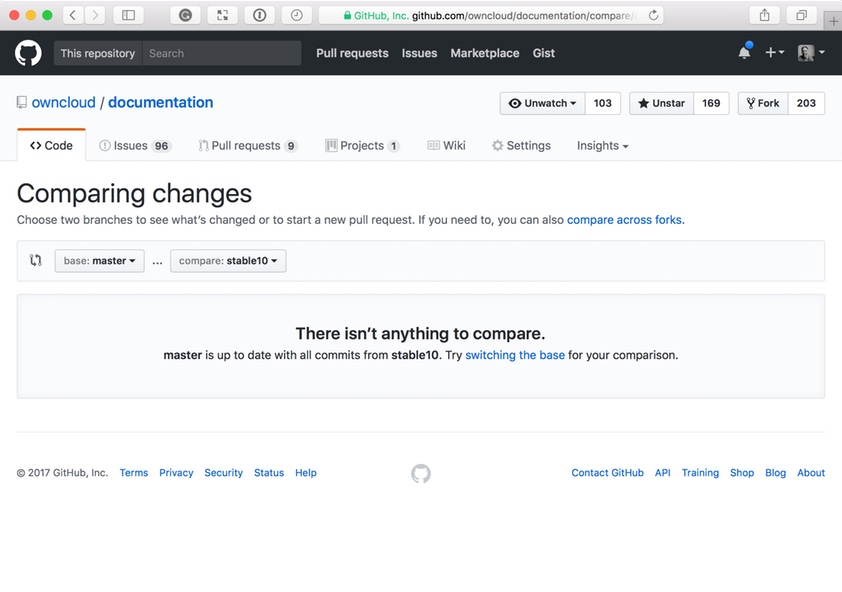Open the compare: stable10 branch dropdown
This screenshot has width=842, height=592.
[228, 260]
